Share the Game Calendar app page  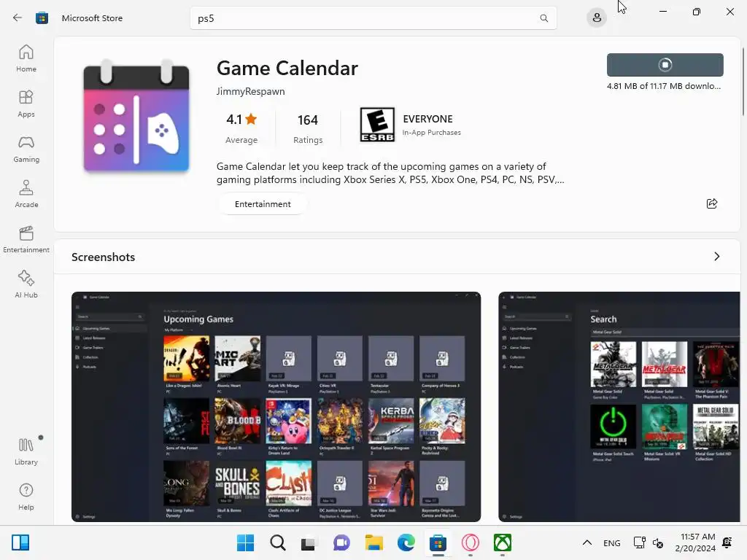coord(712,204)
